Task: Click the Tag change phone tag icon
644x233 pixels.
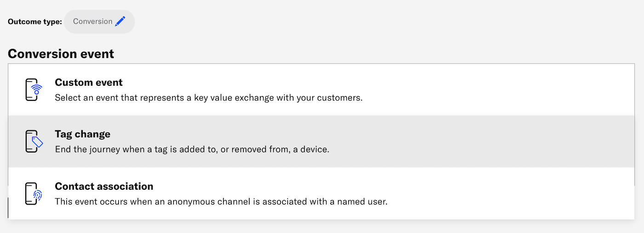Action: [34, 141]
